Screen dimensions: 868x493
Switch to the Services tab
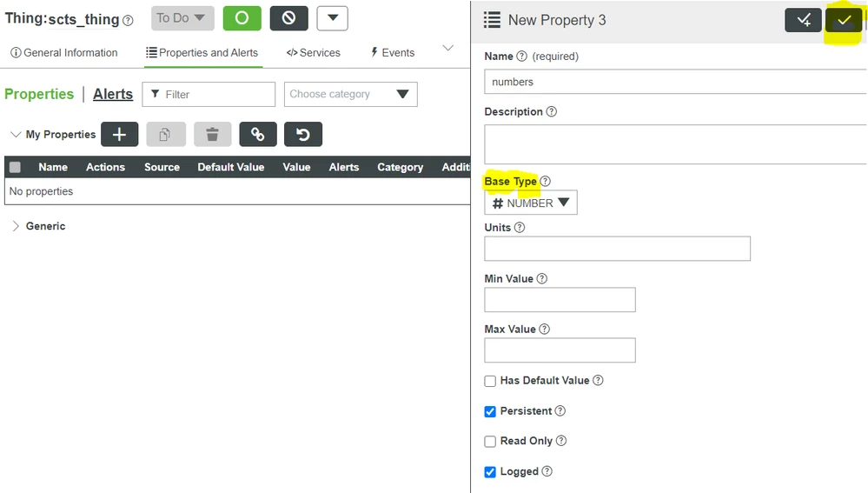(x=314, y=53)
